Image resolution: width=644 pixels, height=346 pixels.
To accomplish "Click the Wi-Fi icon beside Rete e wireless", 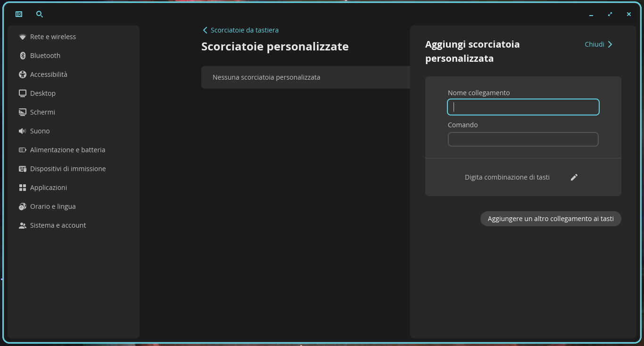I will [23, 37].
